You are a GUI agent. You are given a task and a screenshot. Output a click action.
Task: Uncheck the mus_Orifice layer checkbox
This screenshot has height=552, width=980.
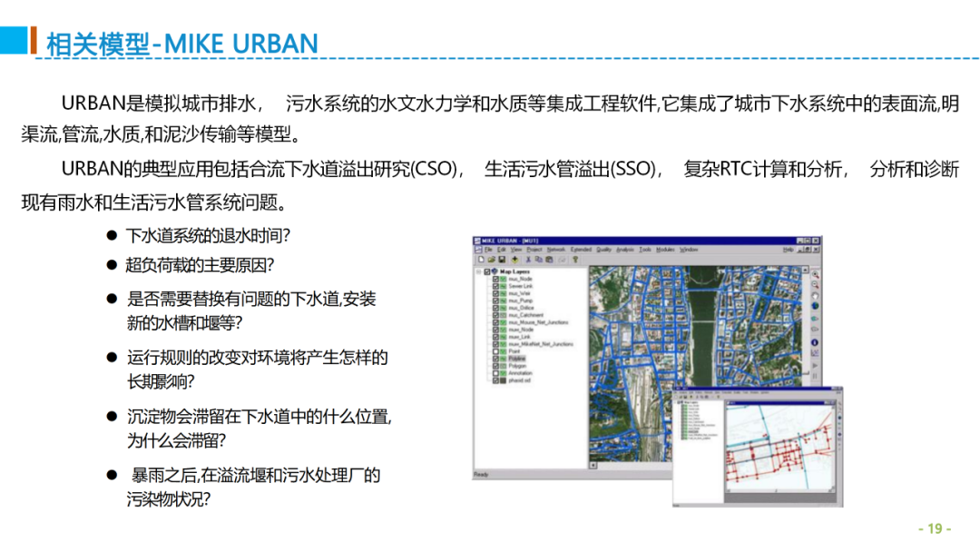[x=495, y=308]
